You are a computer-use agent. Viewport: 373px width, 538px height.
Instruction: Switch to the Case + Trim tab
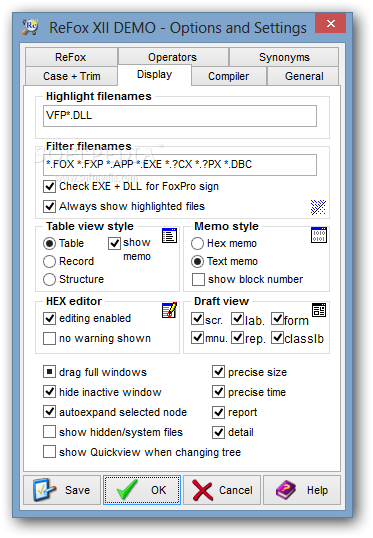coord(71,76)
